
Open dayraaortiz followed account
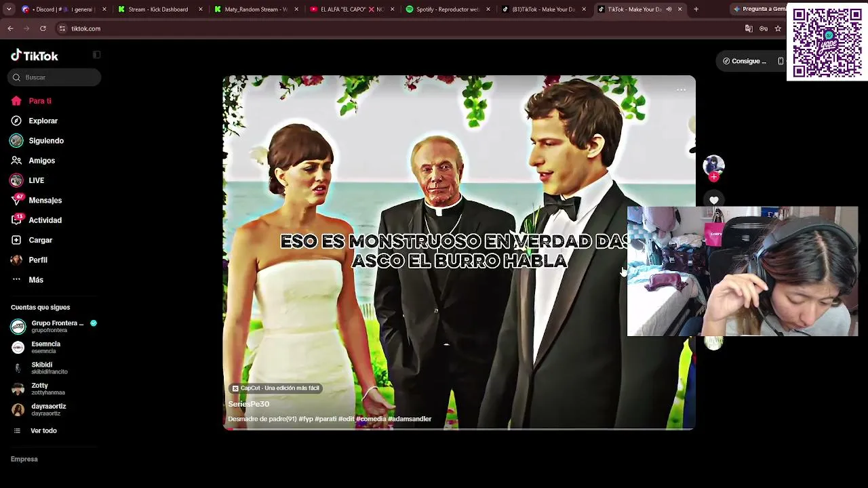(54, 409)
